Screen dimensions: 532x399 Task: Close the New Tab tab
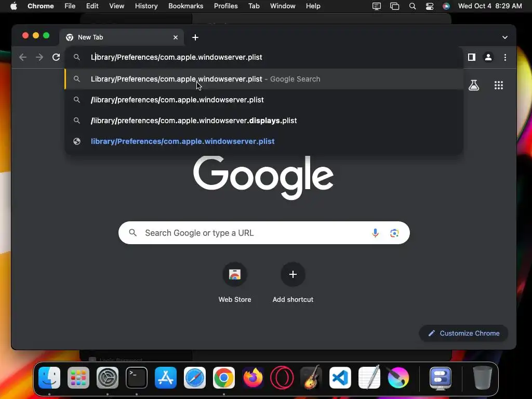click(x=176, y=37)
